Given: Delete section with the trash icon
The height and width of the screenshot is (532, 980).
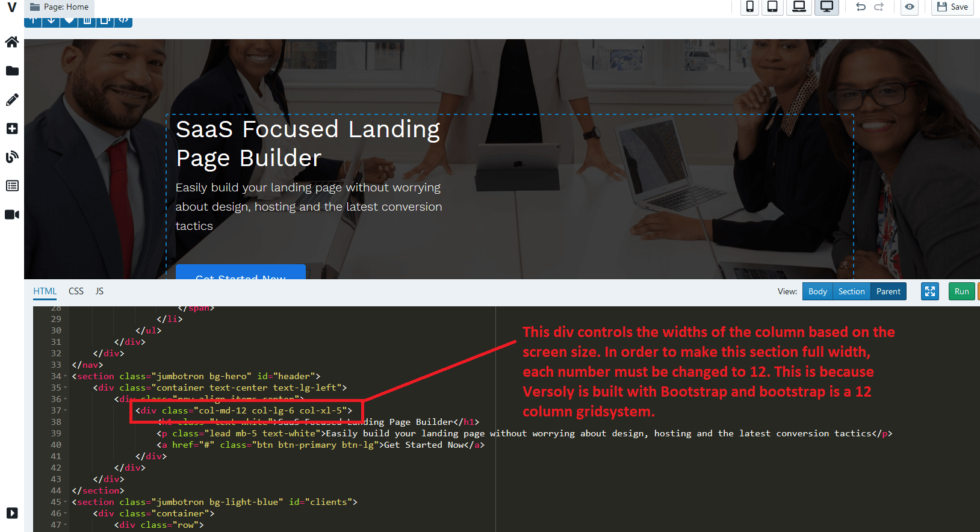Looking at the screenshot, I should click(87, 22).
